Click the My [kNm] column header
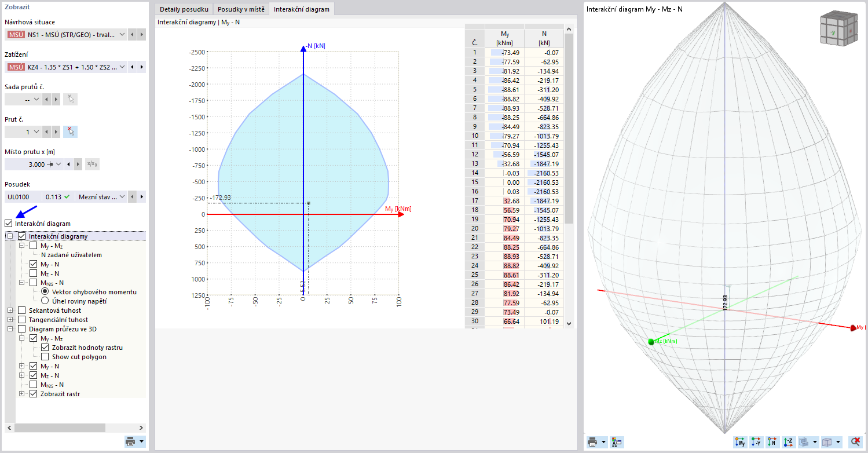 tap(504, 38)
